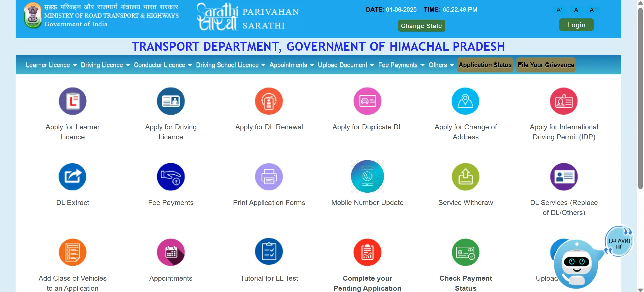Open the DL Services Replace of DL icon
644x292 pixels.
click(x=564, y=177)
